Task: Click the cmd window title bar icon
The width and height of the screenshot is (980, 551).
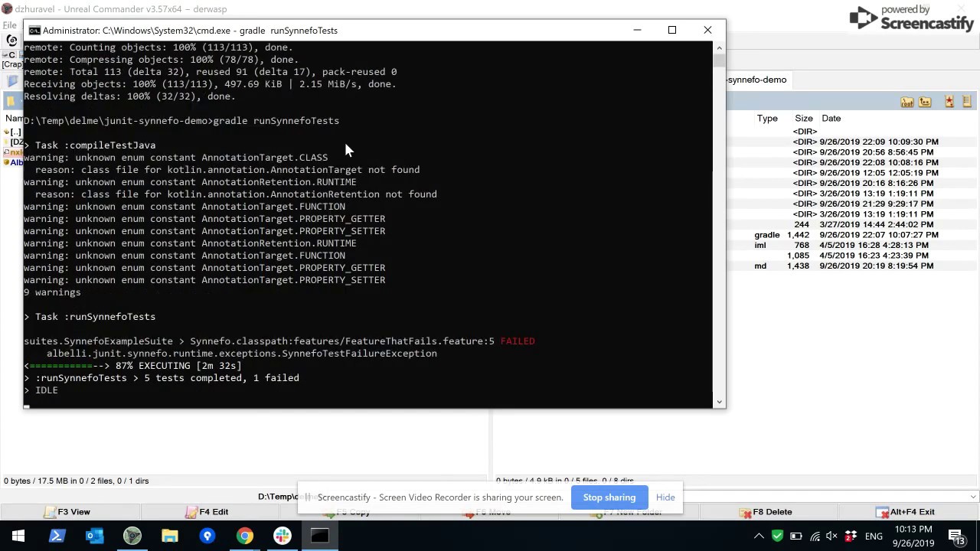Action: [x=34, y=31]
